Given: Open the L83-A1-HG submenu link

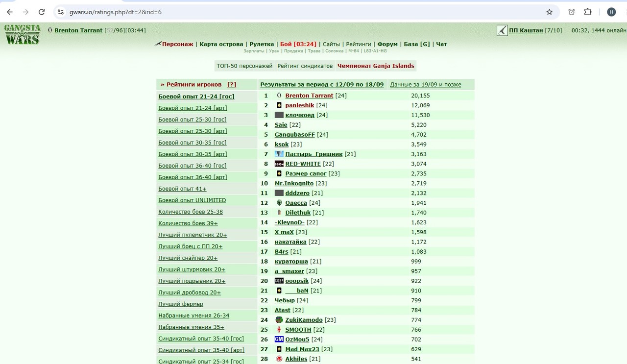Looking at the screenshot, I should (375, 51).
